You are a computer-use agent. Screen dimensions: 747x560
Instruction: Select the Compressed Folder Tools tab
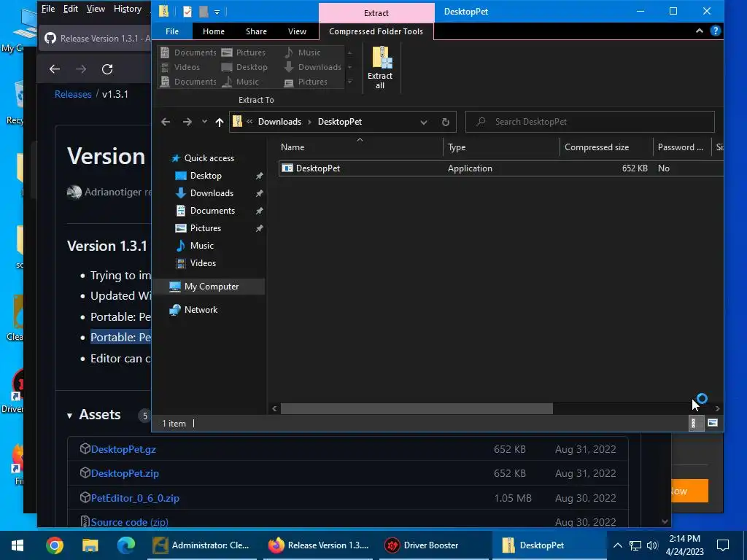(x=376, y=31)
